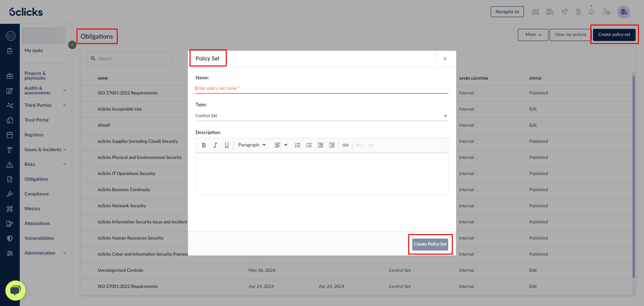
Task: Expand Issues & incidents menu
Action: tap(65, 149)
